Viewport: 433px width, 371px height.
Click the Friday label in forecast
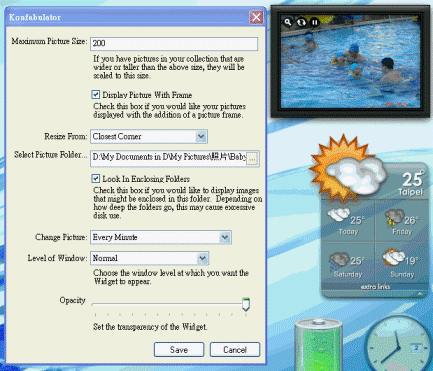pos(402,232)
